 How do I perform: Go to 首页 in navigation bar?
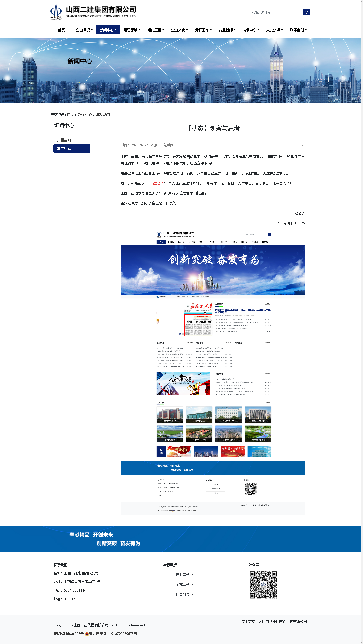coord(61,30)
